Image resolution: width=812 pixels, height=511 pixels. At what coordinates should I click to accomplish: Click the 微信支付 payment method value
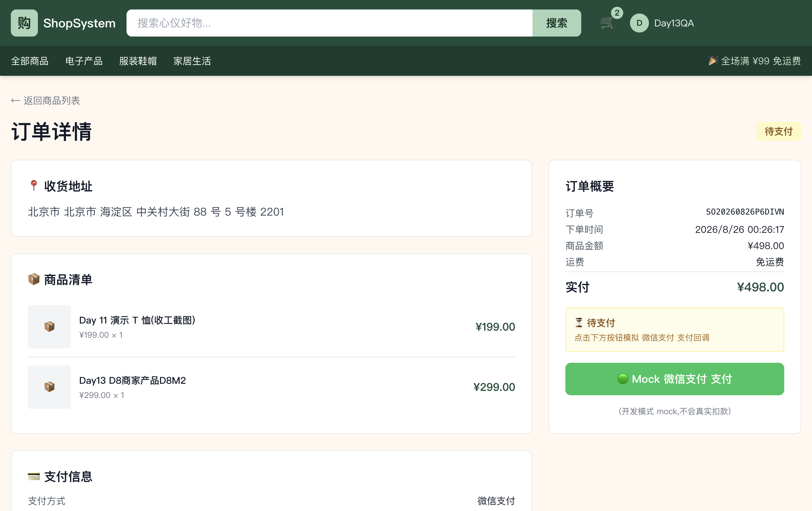click(x=496, y=501)
